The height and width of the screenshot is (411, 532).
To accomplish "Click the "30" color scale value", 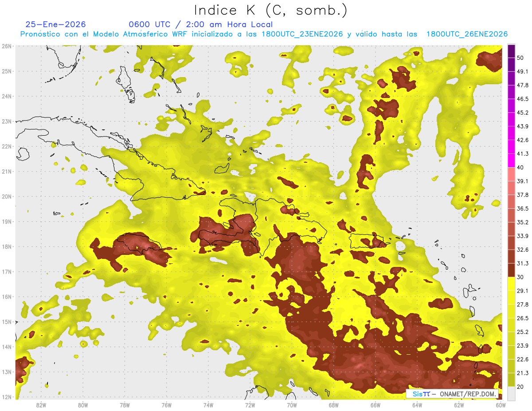I will (x=520, y=277).
